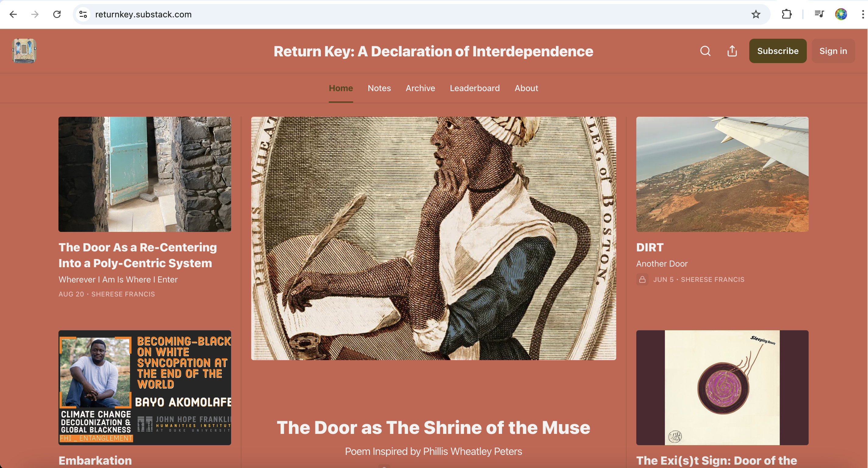Open the Chrome profile avatar
This screenshot has width=868, height=468.
pos(841,14)
